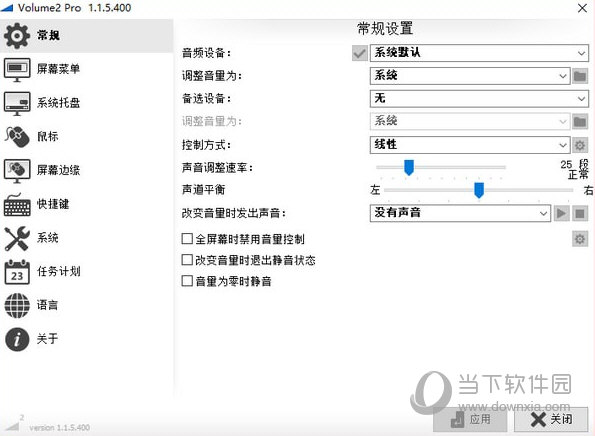Open the greyed 调整音量为 dropdown
This screenshot has width=595, height=436.
tap(470, 121)
